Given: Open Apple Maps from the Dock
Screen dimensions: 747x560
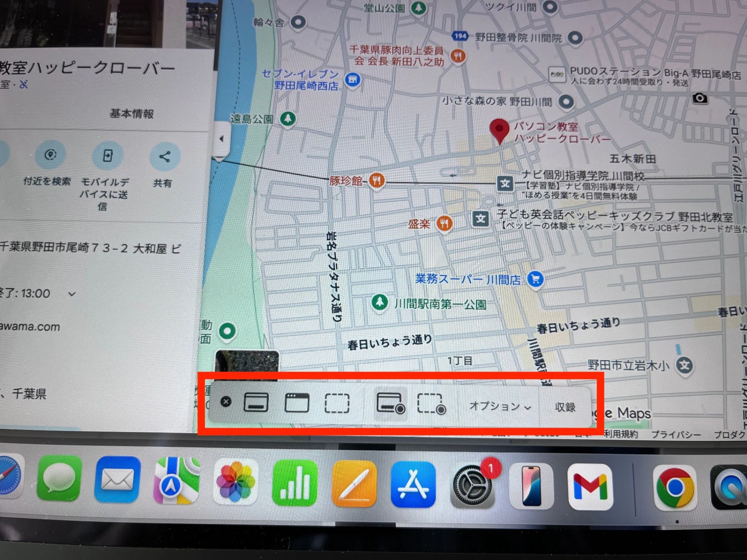Looking at the screenshot, I should (x=177, y=481).
